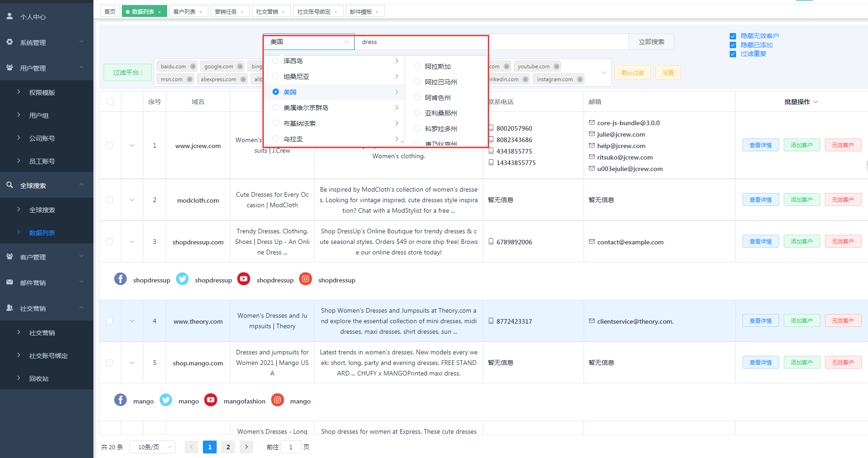This screenshot has height=458, width=868.
Task: Expand the 美属维尔京群岛 submenu arrow
Action: (397, 108)
